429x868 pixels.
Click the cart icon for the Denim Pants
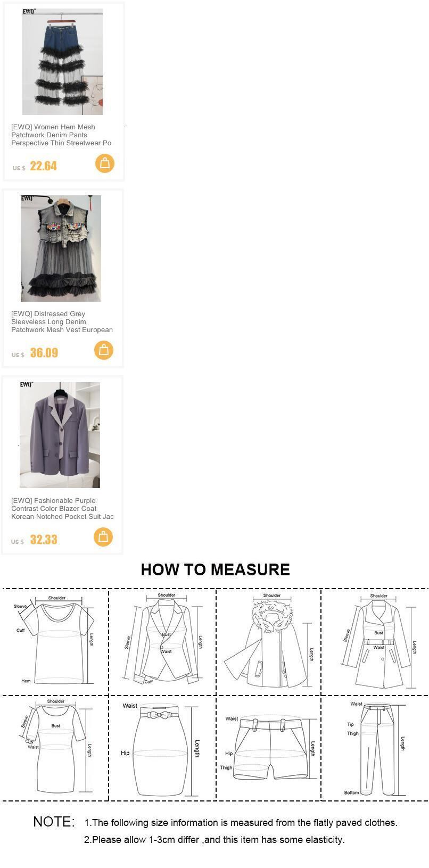coord(105,163)
